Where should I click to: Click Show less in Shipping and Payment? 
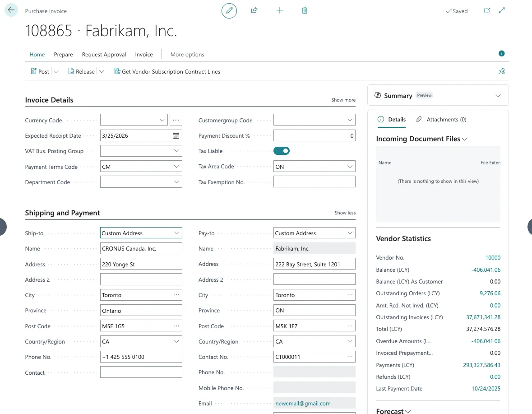pyautogui.click(x=345, y=213)
